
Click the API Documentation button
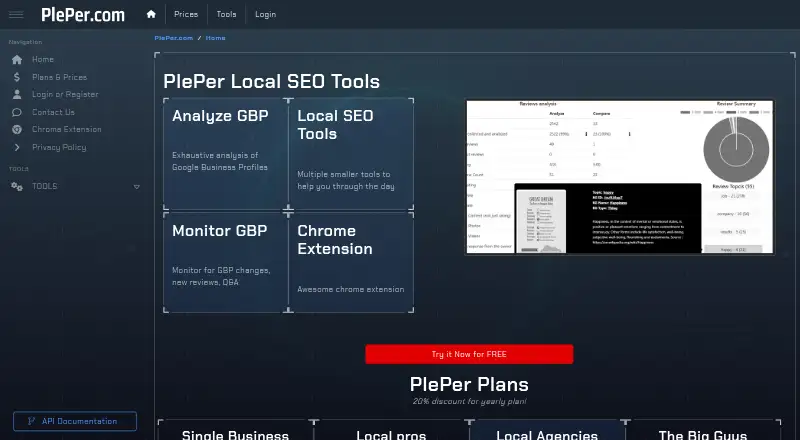[x=75, y=421]
